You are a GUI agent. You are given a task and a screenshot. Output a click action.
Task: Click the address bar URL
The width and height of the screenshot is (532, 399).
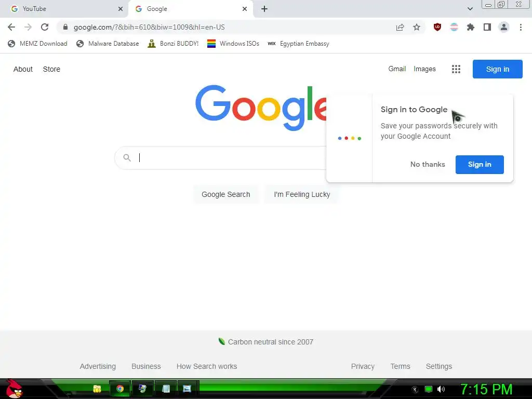tap(149, 27)
